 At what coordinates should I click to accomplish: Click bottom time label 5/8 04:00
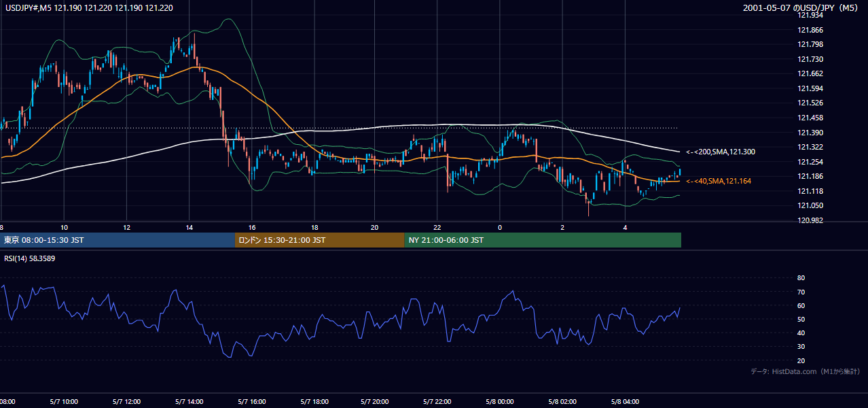coord(625,402)
